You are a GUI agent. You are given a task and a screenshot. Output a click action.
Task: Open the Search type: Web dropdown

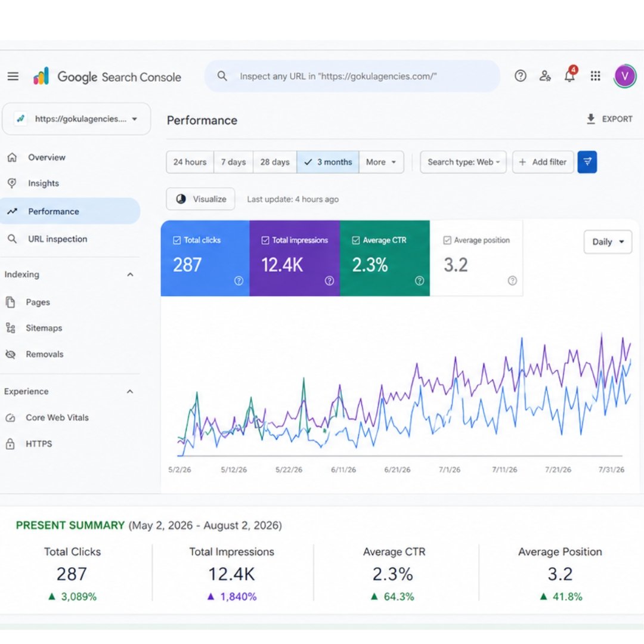pyautogui.click(x=463, y=162)
